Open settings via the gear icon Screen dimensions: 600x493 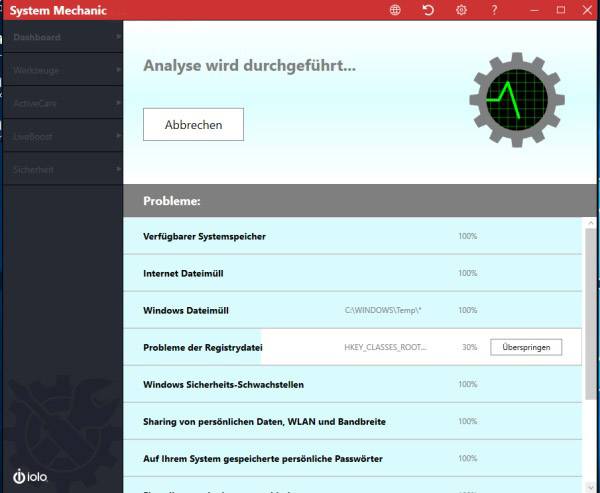(x=461, y=10)
